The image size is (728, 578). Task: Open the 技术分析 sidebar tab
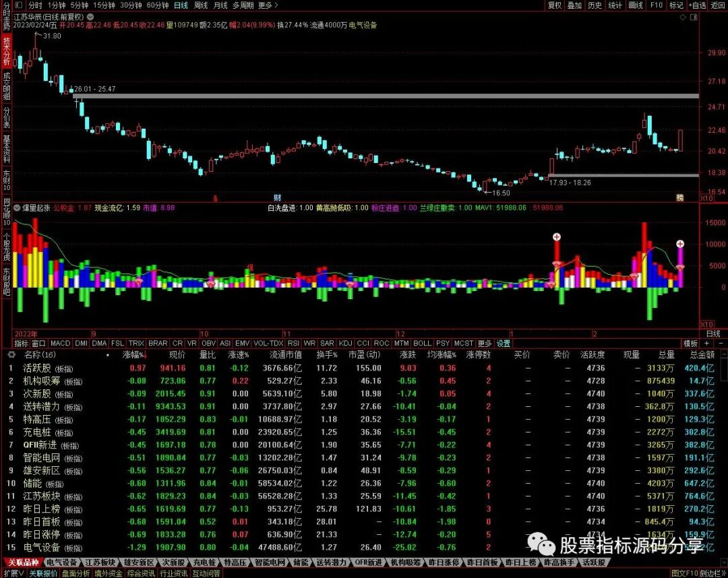[x=7, y=51]
